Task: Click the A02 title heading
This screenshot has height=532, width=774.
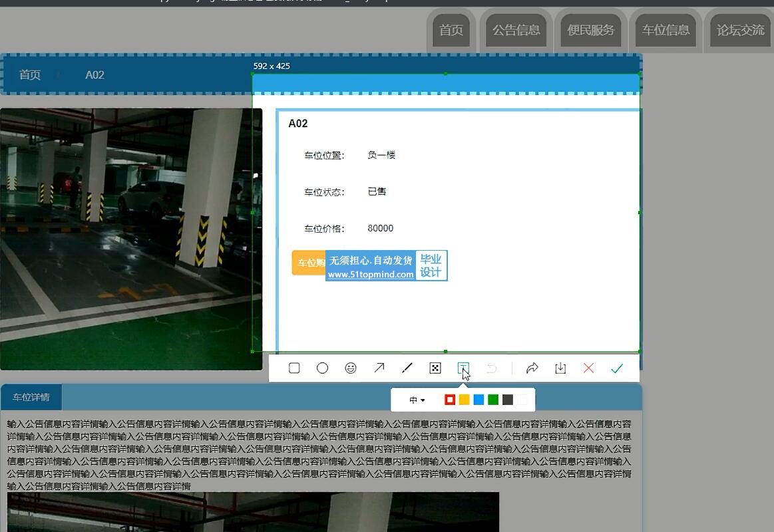Action: point(297,123)
